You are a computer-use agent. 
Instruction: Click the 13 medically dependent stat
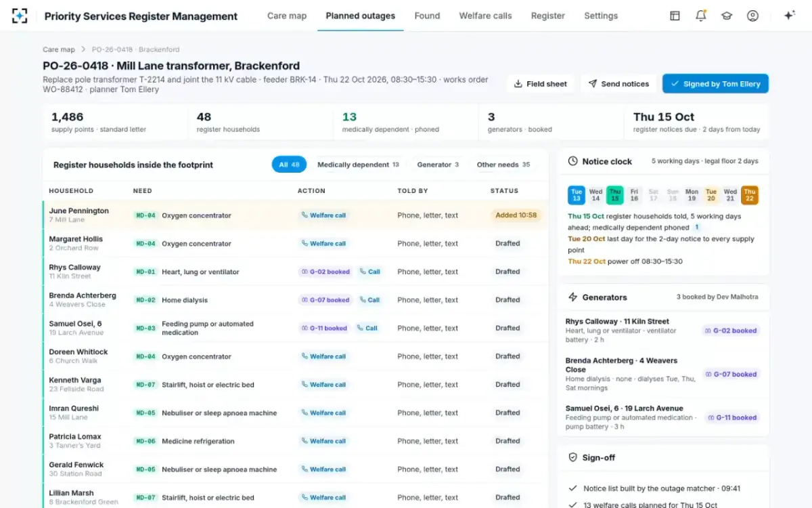(x=405, y=122)
